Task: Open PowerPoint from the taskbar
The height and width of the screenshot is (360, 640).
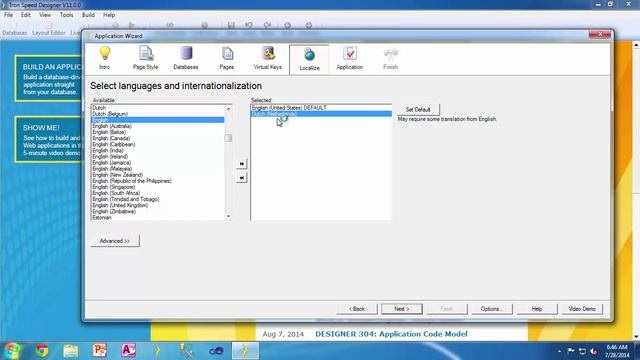Action: 100,351
